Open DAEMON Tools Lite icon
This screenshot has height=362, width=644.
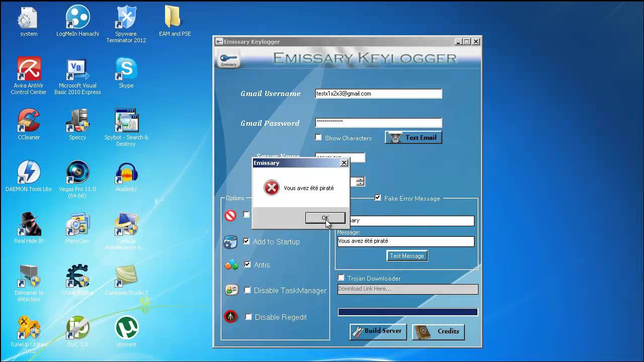click(29, 176)
